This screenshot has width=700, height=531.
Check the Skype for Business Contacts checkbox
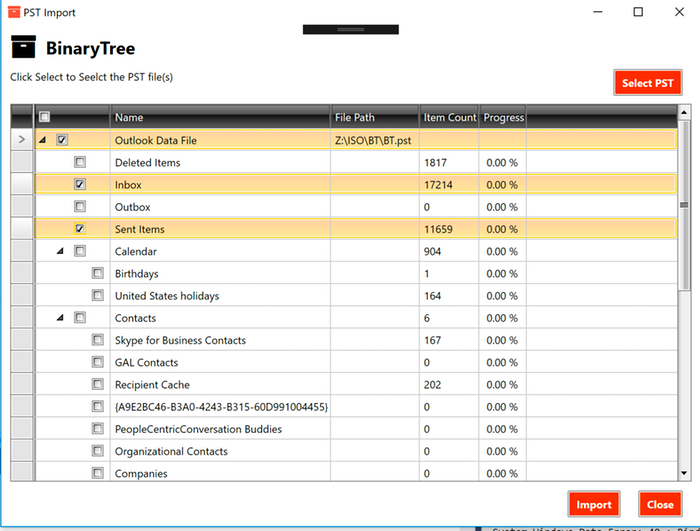(98, 340)
